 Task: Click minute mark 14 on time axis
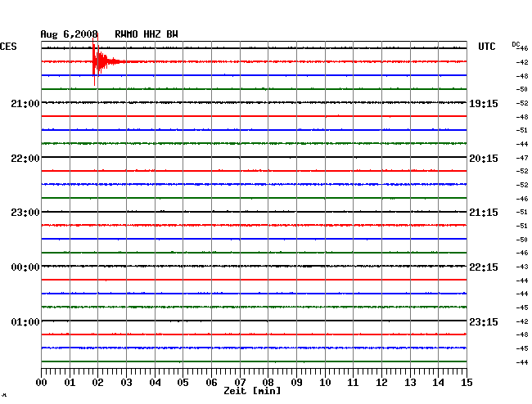point(438,383)
